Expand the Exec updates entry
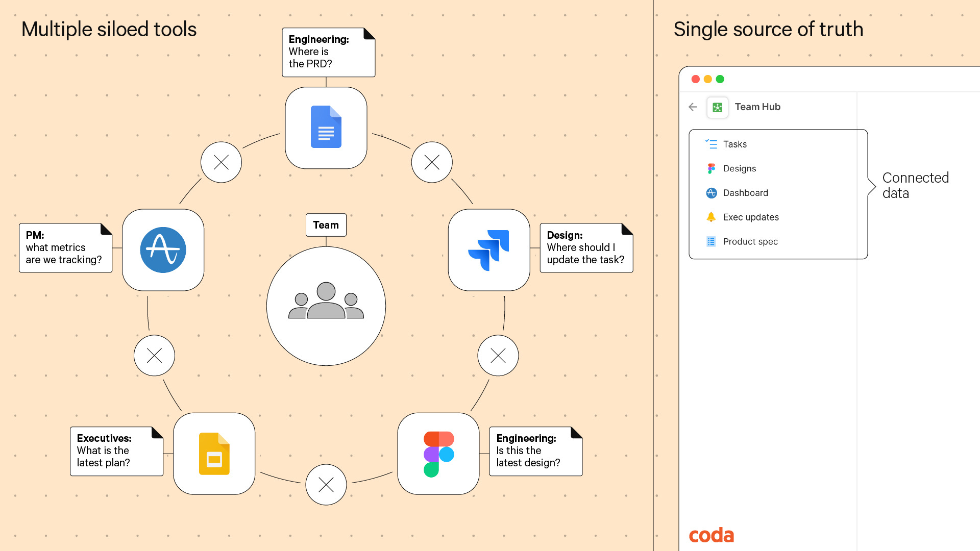This screenshot has width=980, height=551. (751, 217)
